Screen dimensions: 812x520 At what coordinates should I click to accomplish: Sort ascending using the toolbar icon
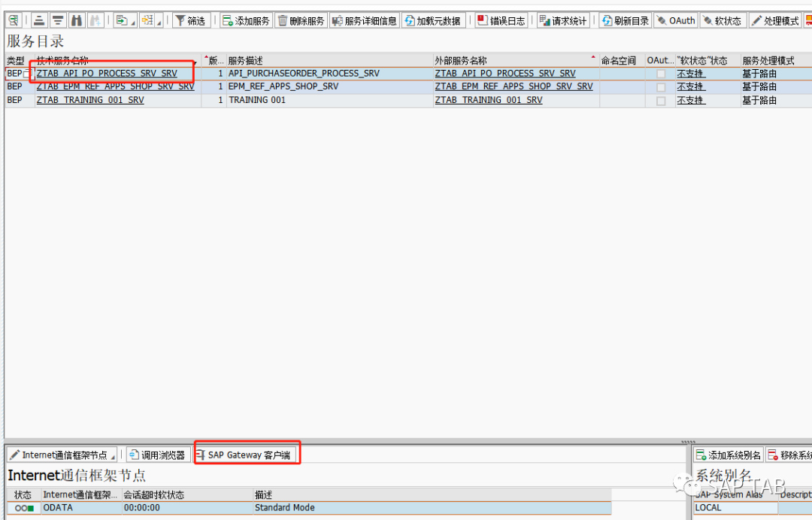pyautogui.click(x=39, y=21)
